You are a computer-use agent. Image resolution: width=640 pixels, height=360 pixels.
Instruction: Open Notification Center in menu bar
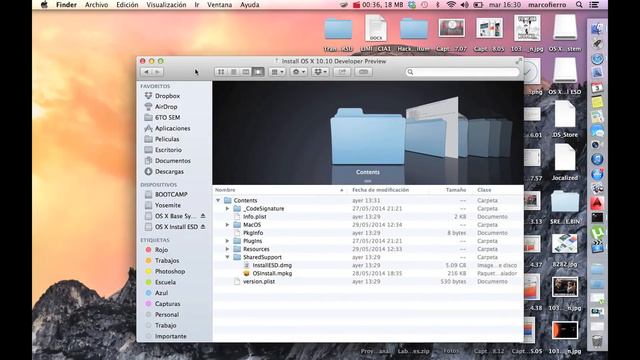tap(594, 5)
